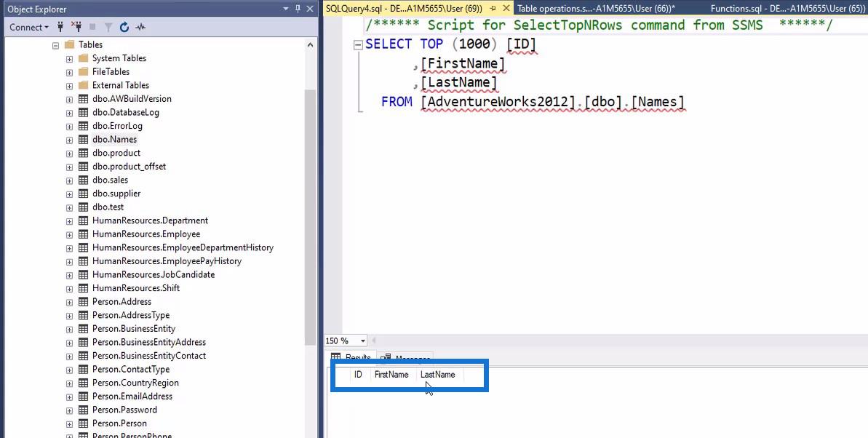Click the table icon beside Person.Address
This screenshot has width=868, height=438.
click(x=83, y=302)
